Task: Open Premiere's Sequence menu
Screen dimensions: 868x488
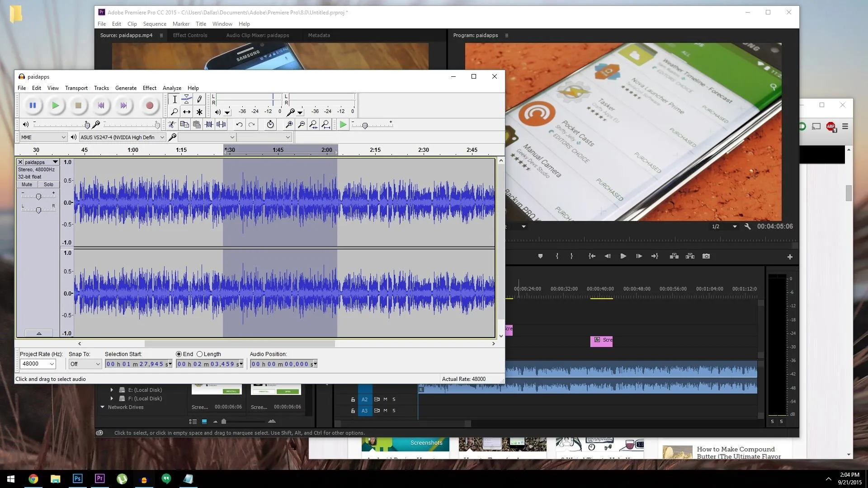Action: [x=155, y=24]
